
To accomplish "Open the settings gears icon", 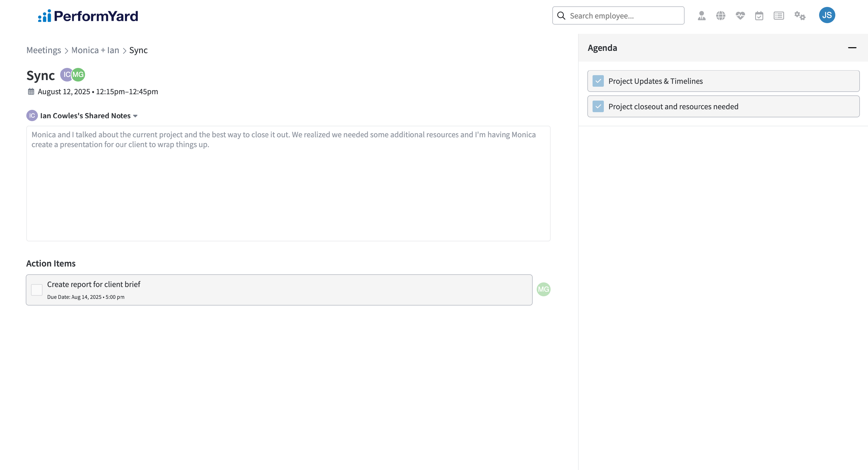I will (800, 16).
